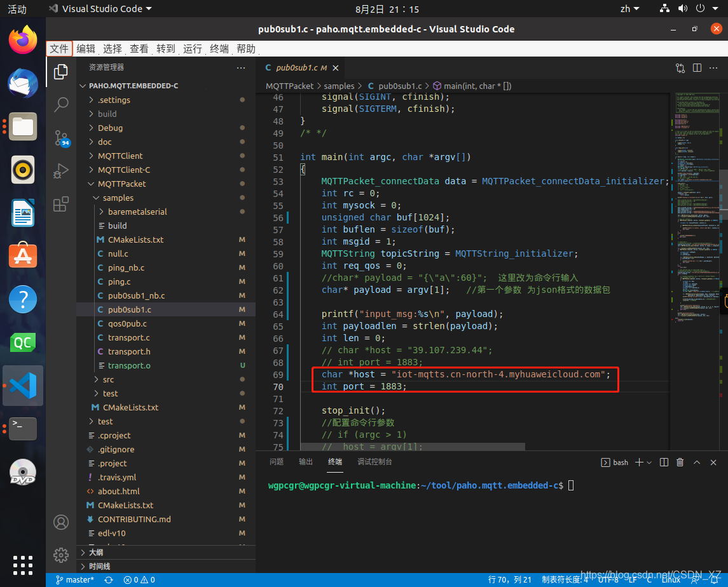The image size is (728, 587).
Task: Open the 帮助 menu
Action: [246, 49]
